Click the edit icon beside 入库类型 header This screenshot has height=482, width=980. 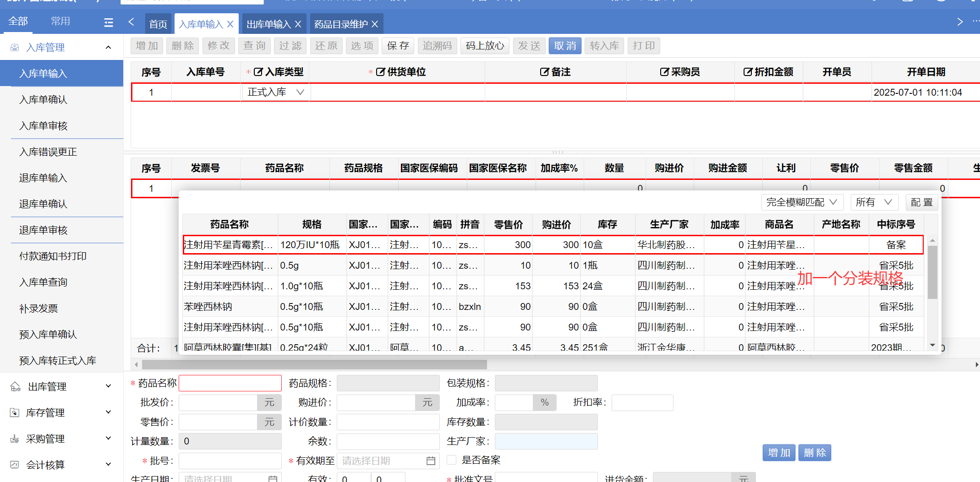[x=258, y=72]
